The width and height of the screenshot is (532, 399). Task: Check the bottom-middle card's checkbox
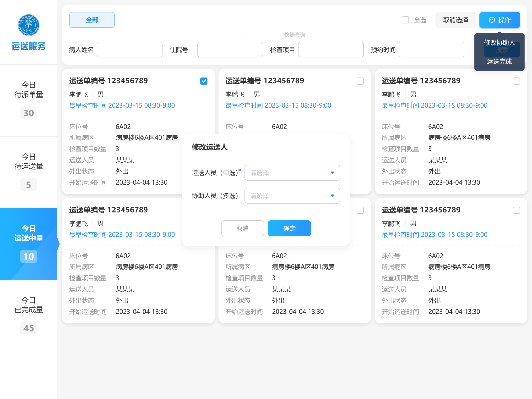tap(360, 210)
